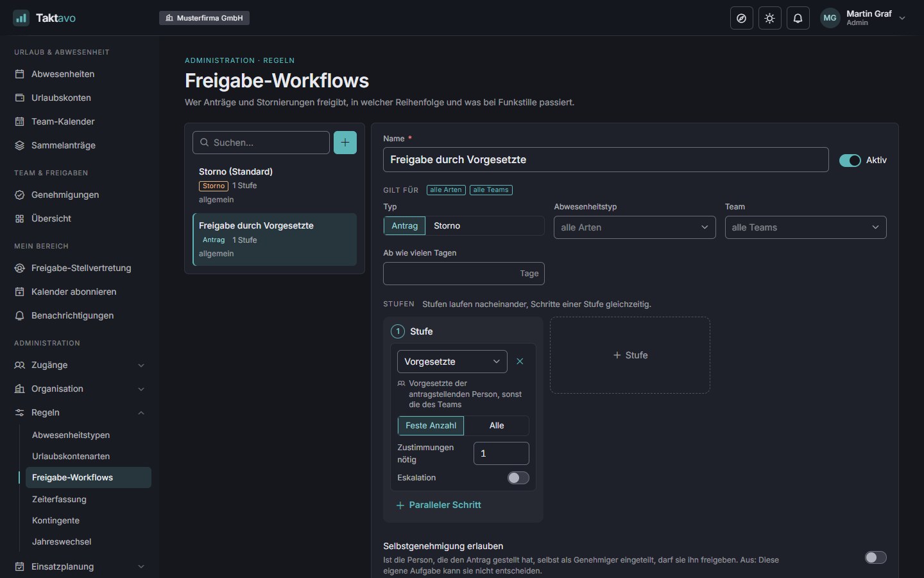Image resolution: width=924 pixels, height=578 pixels.
Task: Click the Abwesenheiten calendar icon
Action: point(20,74)
